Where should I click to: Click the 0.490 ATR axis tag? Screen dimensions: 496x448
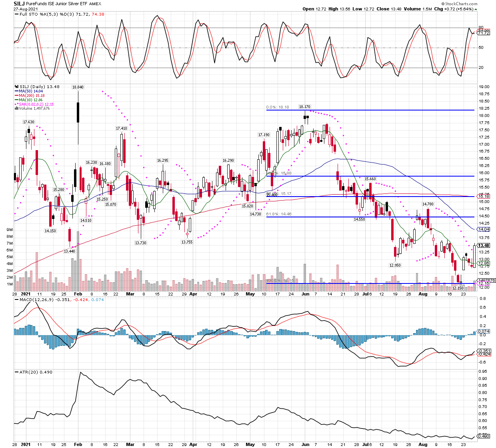coord(484,436)
